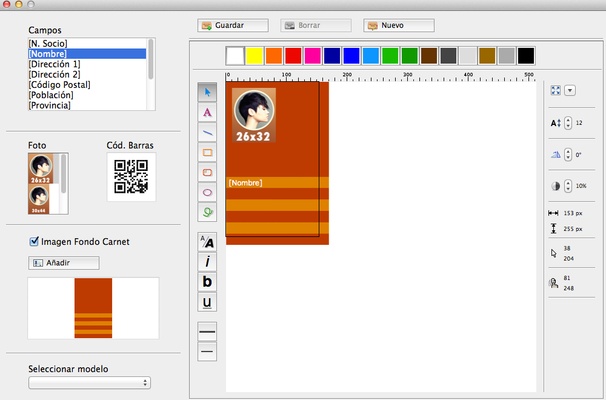This screenshot has width=606, height=400.
Task: Pick the black color swatch
Action: point(526,56)
